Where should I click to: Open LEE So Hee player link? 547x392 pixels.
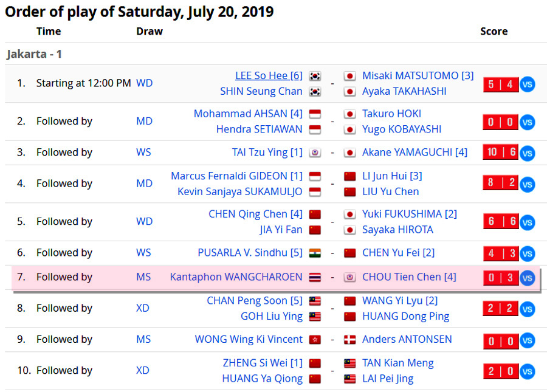click(269, 75)
